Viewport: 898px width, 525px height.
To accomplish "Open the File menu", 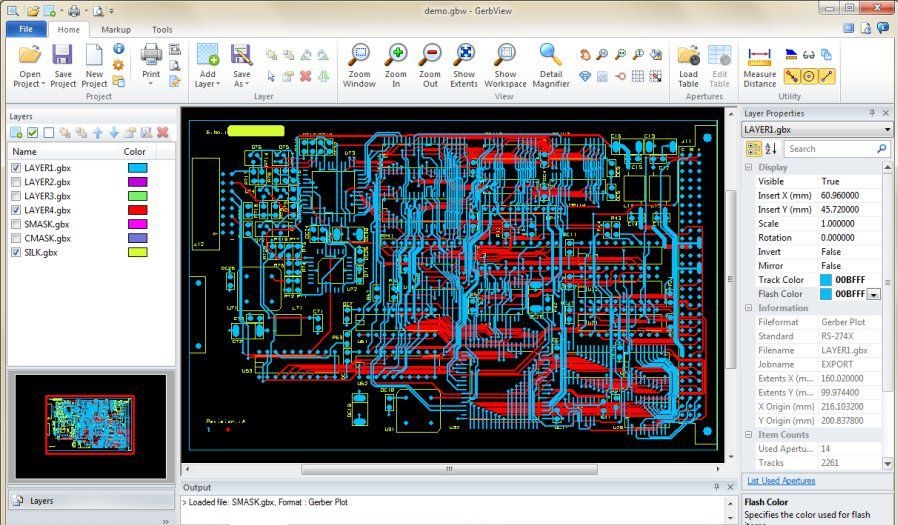I will (26, 29).
